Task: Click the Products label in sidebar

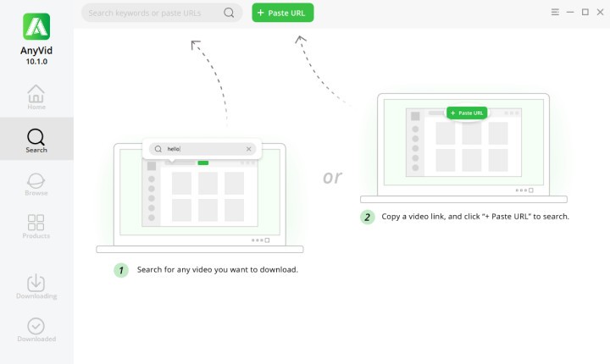Action: 36,236
